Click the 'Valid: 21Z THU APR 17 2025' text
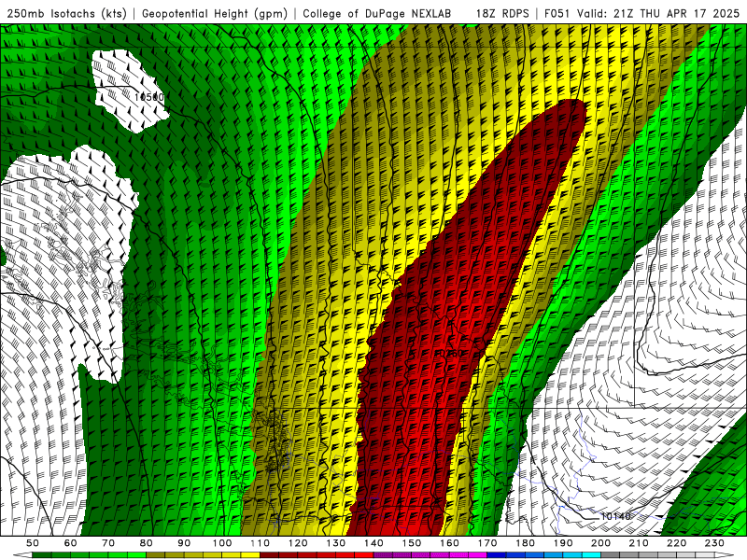The image size is (747, 560). (658, 13)
